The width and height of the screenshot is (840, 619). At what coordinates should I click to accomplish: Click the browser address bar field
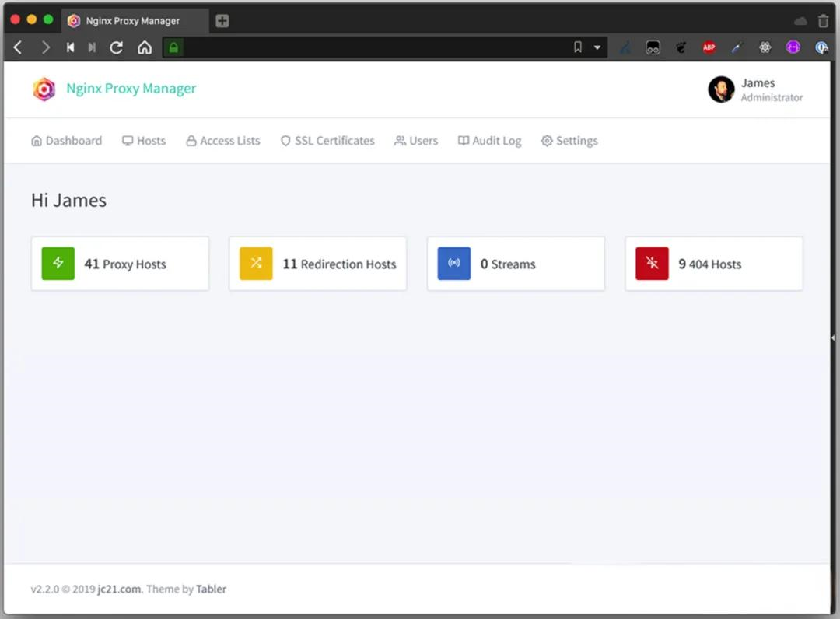(373, 47)
